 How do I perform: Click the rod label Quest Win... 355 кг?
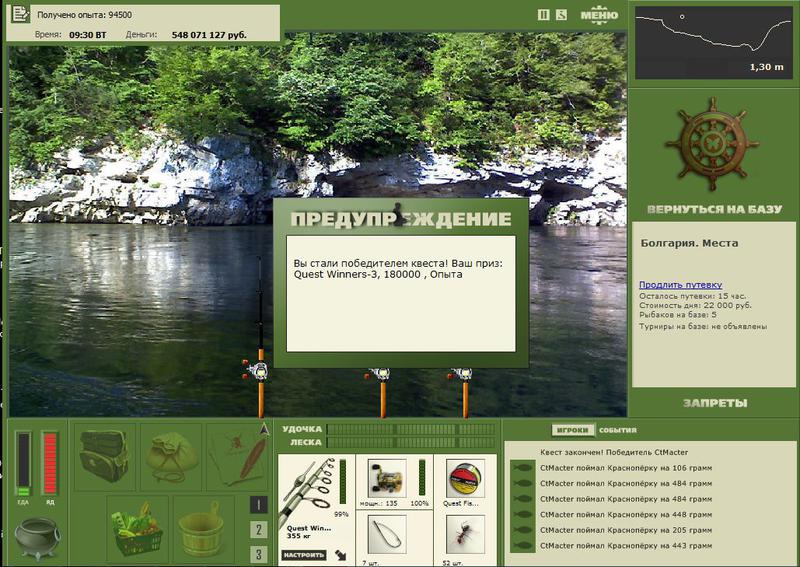pos(309,532)
